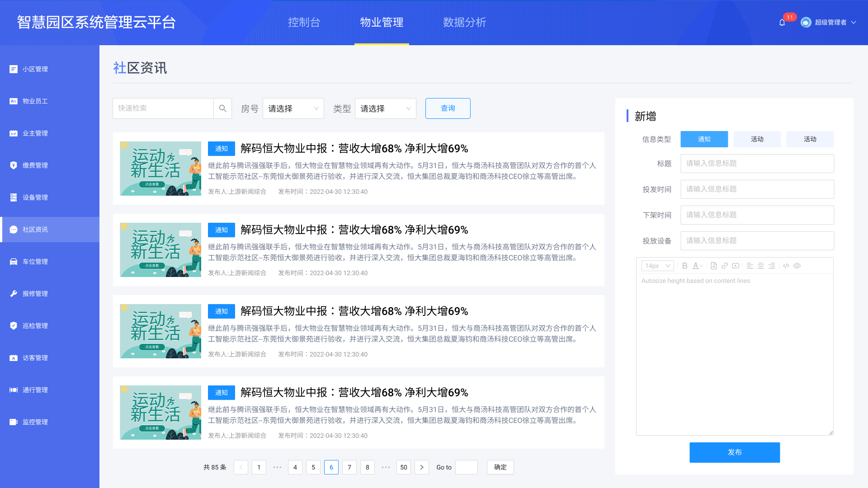
Task: Open the 类型 dropdown
Action: pos(385,108)
